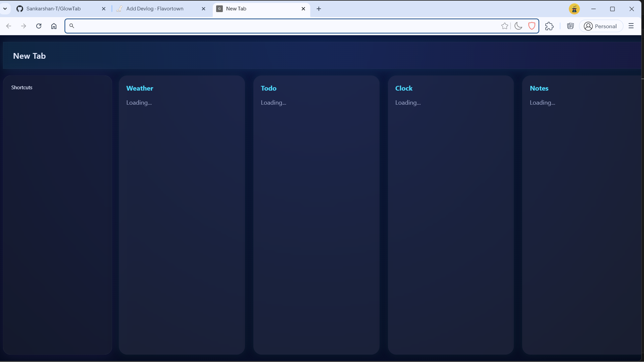This screenshot has width=644, height=362.
Task: Open the hamburger application menu
Action: click(631, 26)
